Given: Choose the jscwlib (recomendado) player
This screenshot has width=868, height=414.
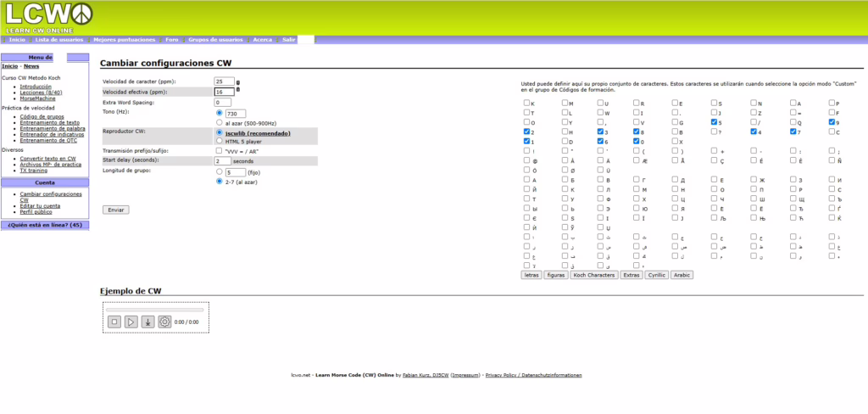Looking at the screenshot, I should pyautogui.click(x=220, y=133).
